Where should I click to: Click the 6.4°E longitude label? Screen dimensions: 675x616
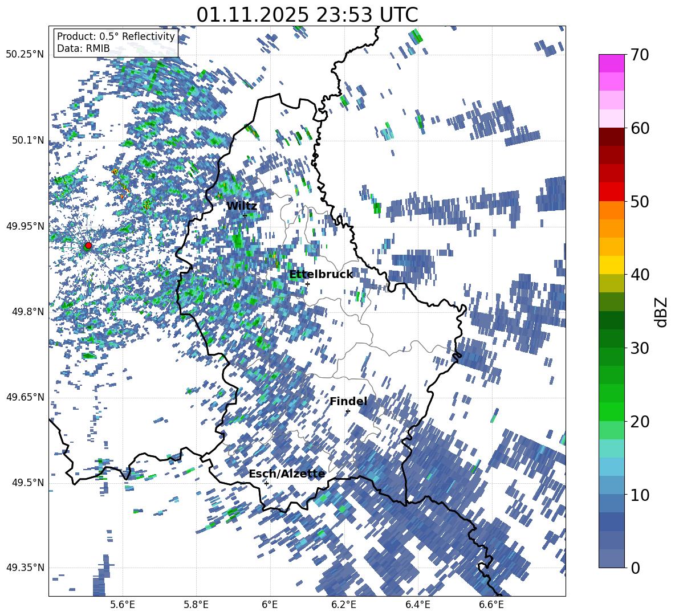tap(417, 605)
